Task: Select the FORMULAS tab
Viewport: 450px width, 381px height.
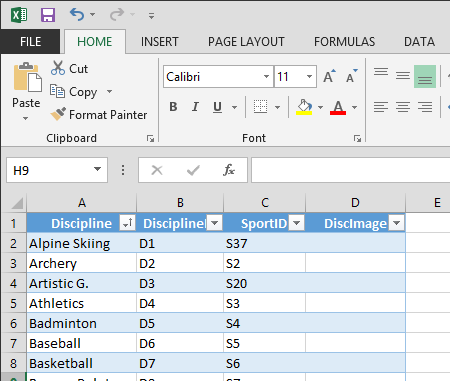Action: tap(344, 42)
